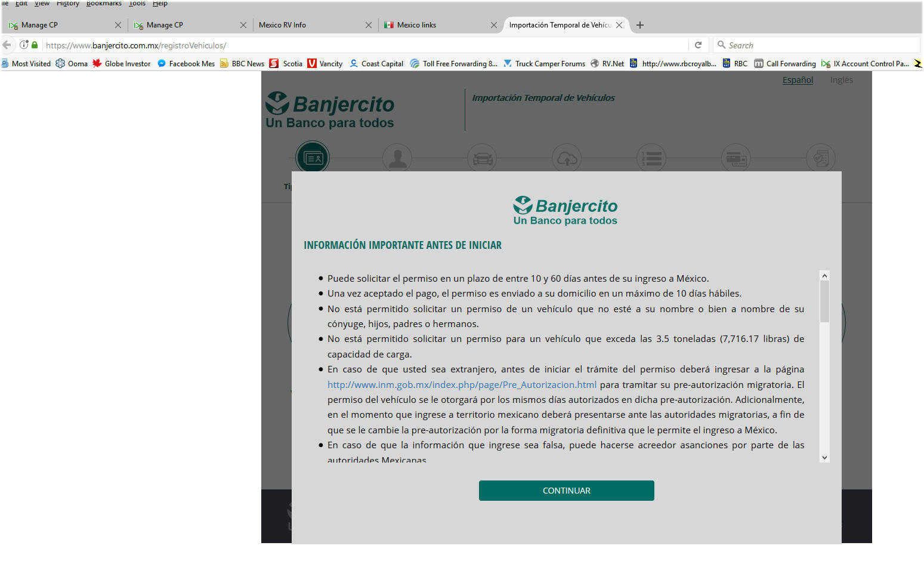The height and width of the screenshot is (567, 924).
Task: Select the Importación Temporal de Vehículos tab
Action: (x=560, y=25)
